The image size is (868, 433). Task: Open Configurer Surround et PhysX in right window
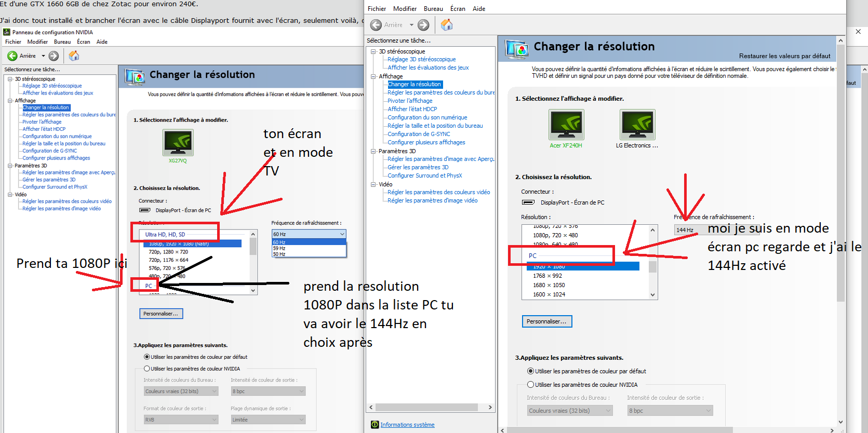(x=425, y=175)
